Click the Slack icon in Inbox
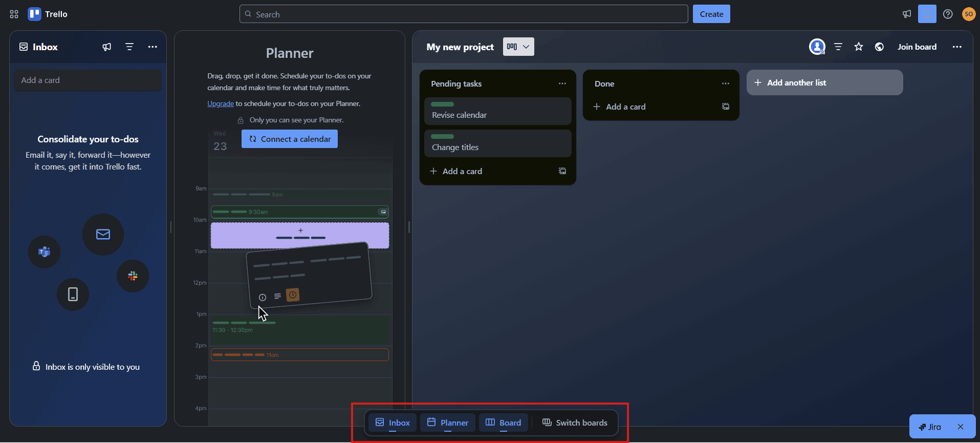The image size is (980, 443). tap(133, 276)
